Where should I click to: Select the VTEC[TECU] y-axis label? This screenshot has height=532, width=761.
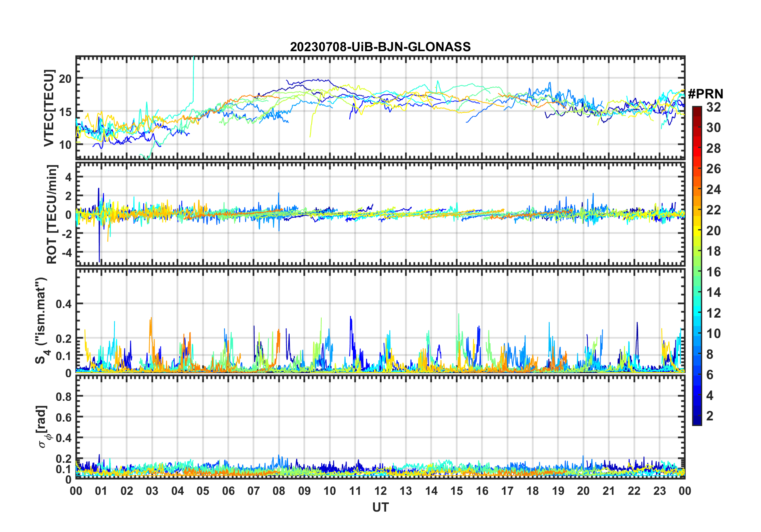tap(49, 108)
